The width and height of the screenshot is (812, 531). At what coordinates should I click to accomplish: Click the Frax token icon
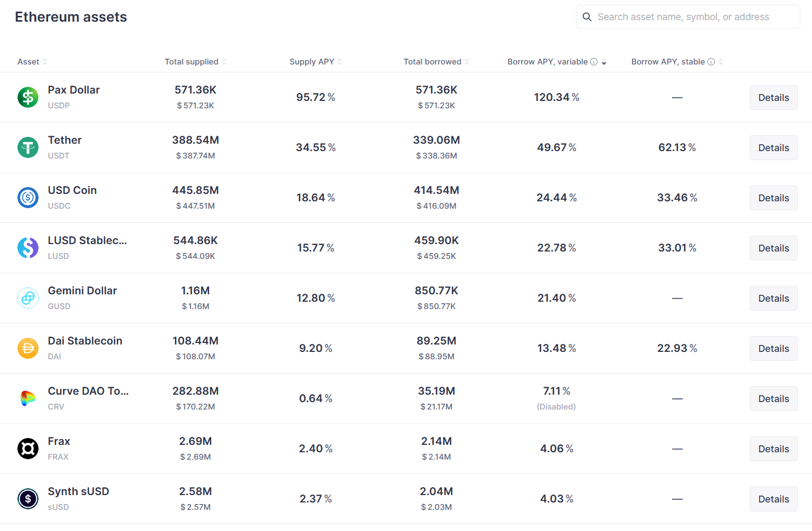(28, 449)
